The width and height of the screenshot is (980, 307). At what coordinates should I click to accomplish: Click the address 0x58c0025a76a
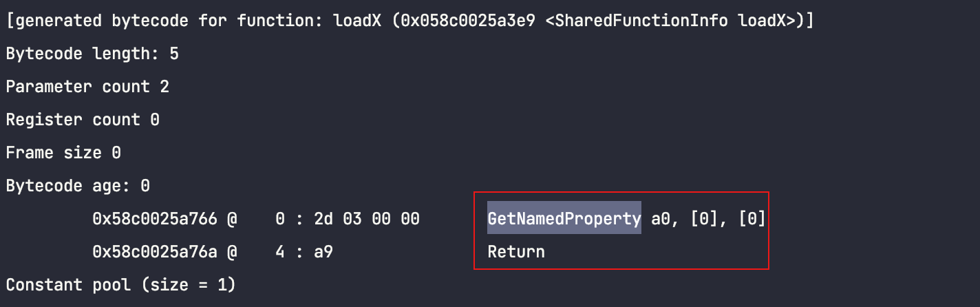pos(154,252)
